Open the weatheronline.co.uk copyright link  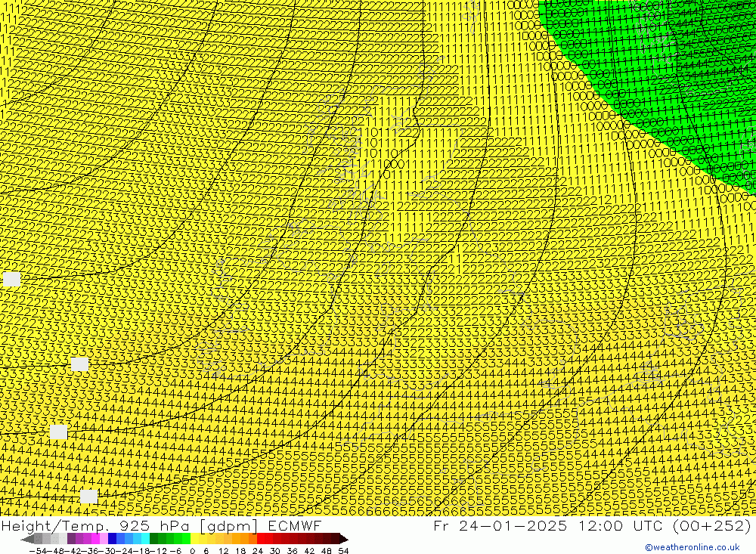tap(692, 547)
